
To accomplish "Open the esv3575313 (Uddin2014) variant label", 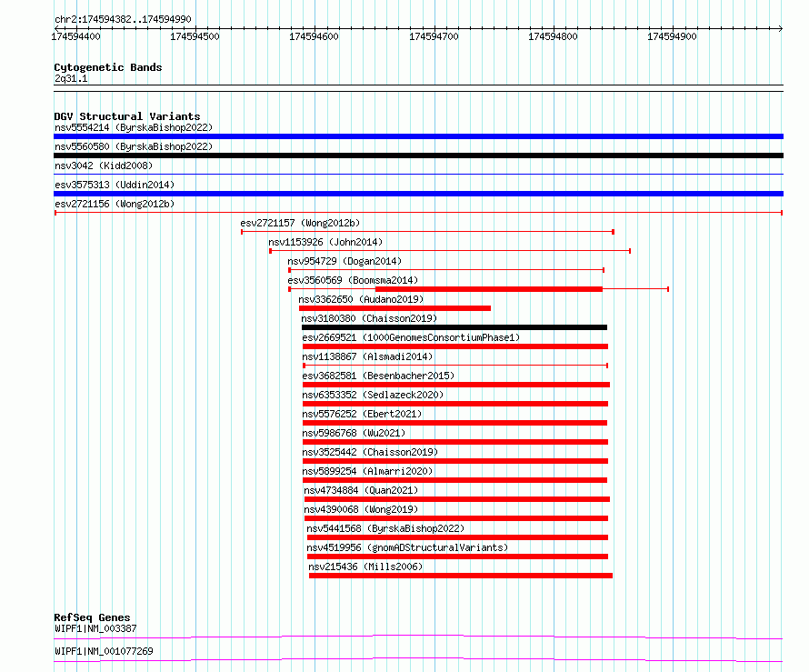I will pos(115,185).
